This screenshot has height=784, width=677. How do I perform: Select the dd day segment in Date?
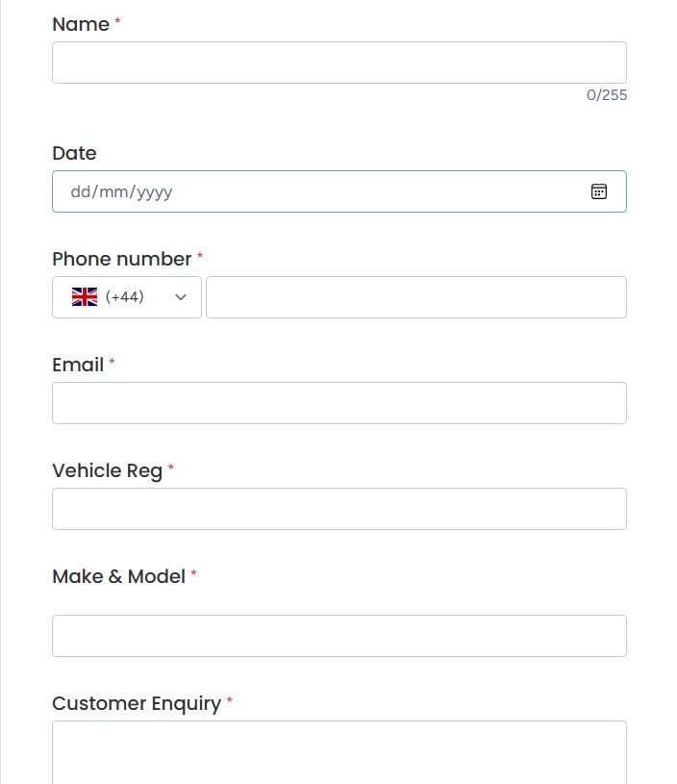click(x=80, y=191)
